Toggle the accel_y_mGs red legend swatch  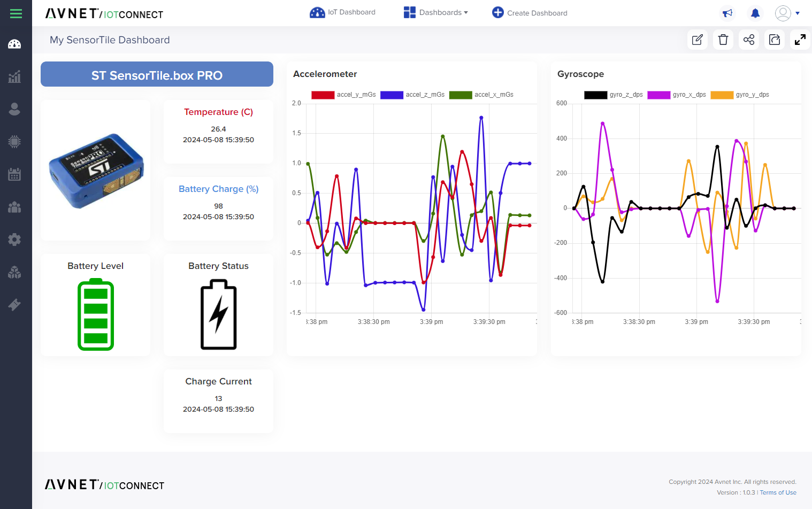(x=323, y=95)
